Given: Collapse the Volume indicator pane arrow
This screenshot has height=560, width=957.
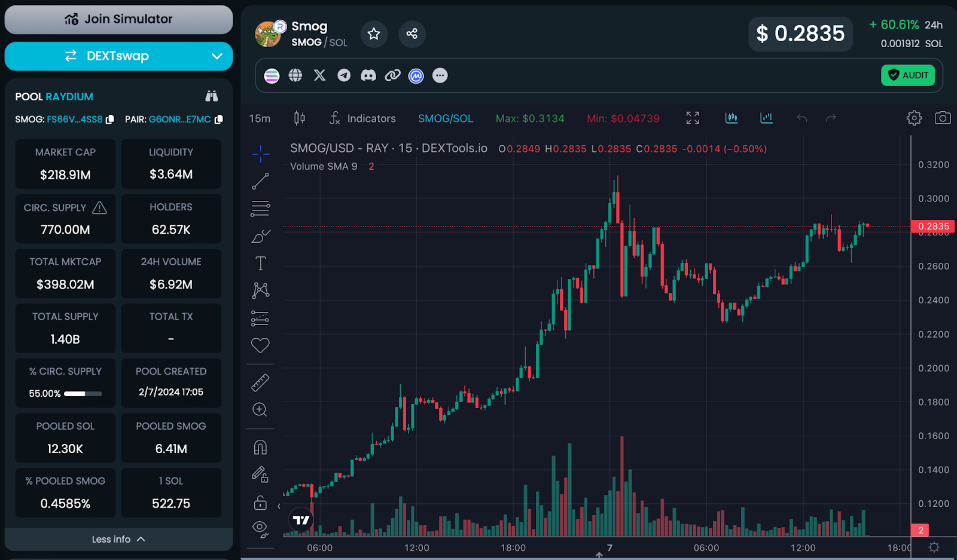Looking at the screenshot, I should tap(279, 506).
